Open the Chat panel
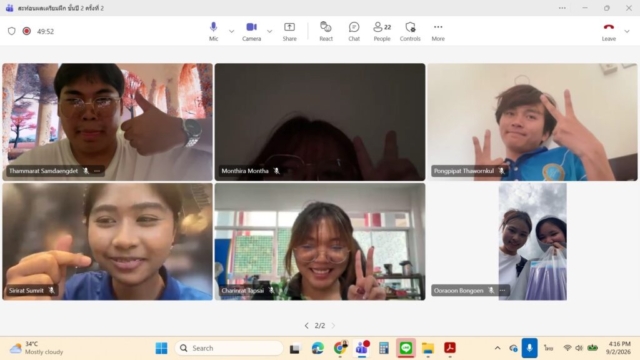 point(354,31)
